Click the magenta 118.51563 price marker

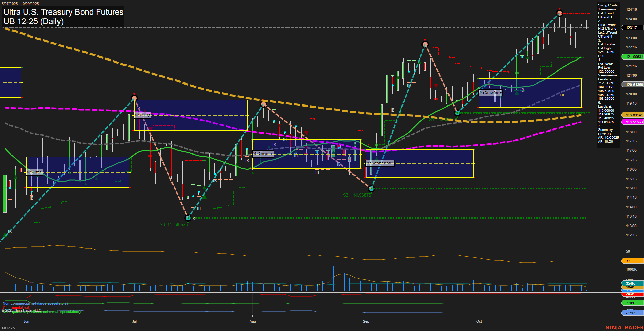pyautogui.click(x=632, y=122)
